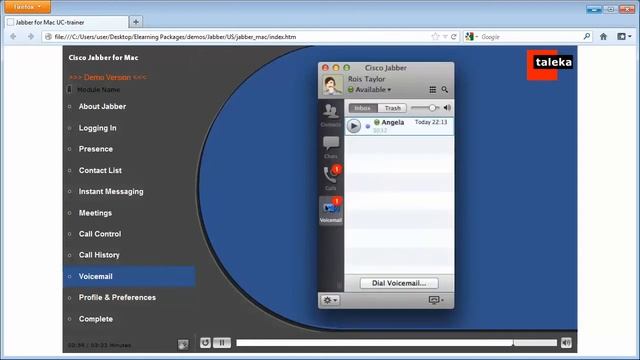The width and height of the screenshot is (640, 360).
Task: Open the Call History module
Action: (99, 255)
